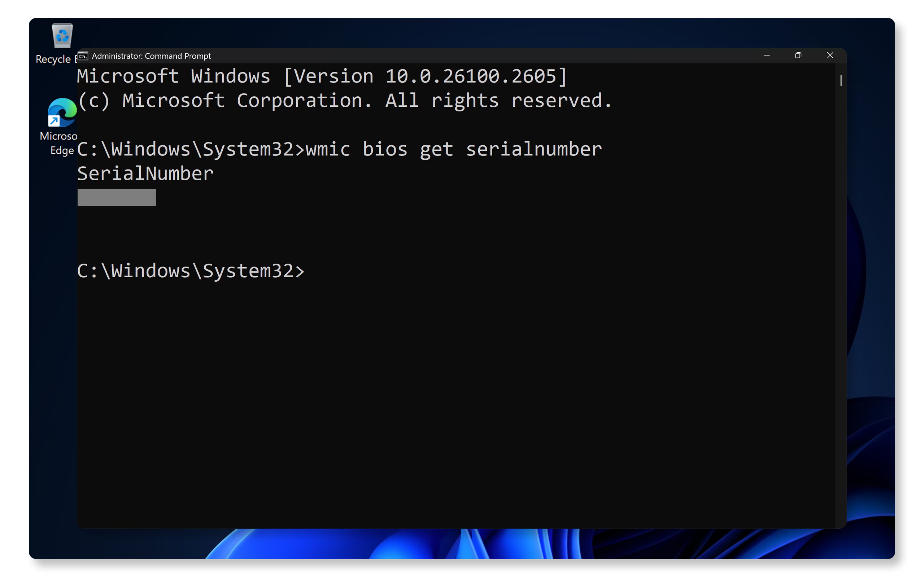Click the empty black console area
The height and width of the screenshot is (577, 924).
(458, 401)
